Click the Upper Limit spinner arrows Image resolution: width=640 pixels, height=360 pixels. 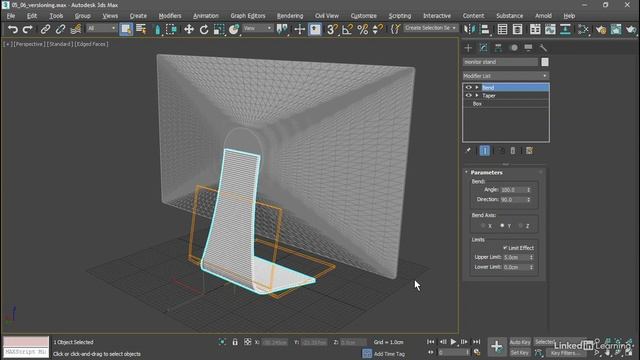click(x=531, y=257)
